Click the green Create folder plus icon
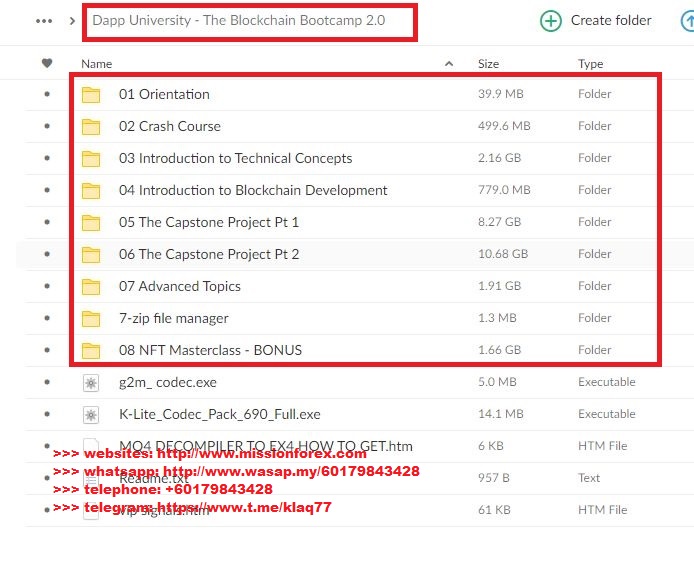 (551, 21)
